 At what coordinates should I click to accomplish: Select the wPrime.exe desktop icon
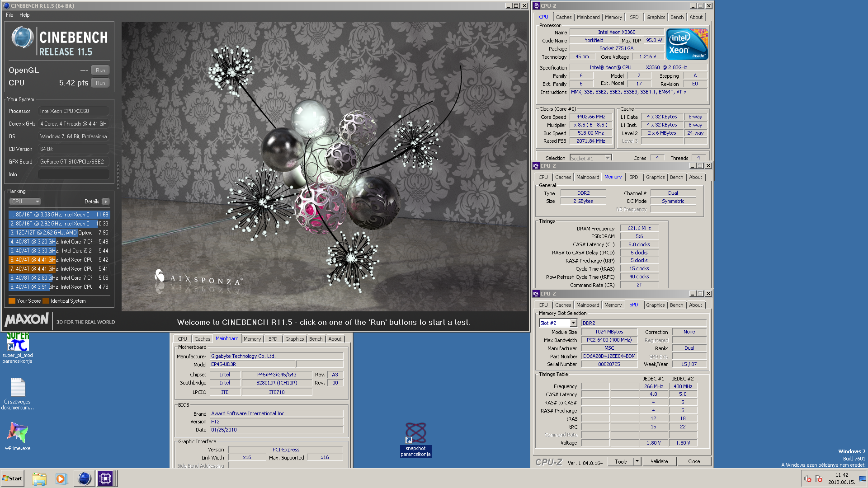tap(18, 436)
